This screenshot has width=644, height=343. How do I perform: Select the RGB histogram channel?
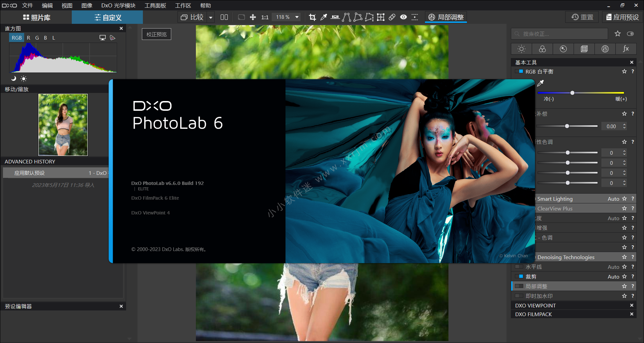point(17,38)
